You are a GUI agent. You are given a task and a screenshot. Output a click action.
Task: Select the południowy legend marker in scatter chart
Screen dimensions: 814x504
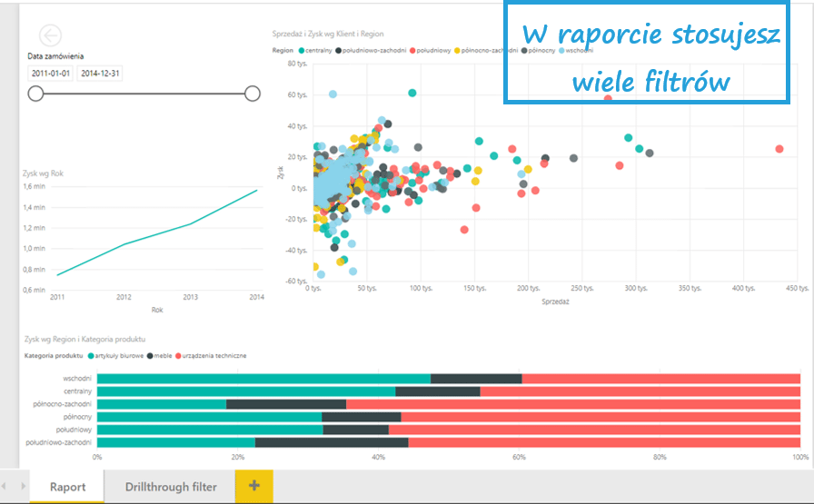pos(412,51)
